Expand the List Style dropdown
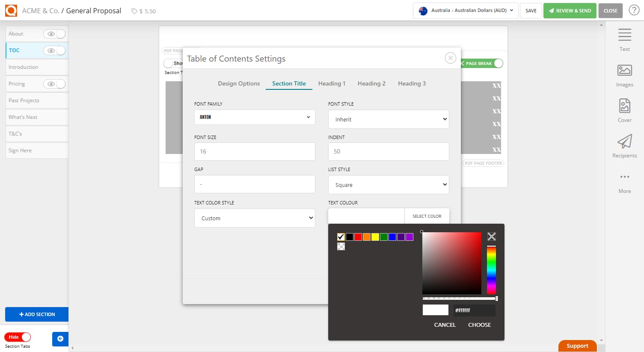 pos(389,185)
